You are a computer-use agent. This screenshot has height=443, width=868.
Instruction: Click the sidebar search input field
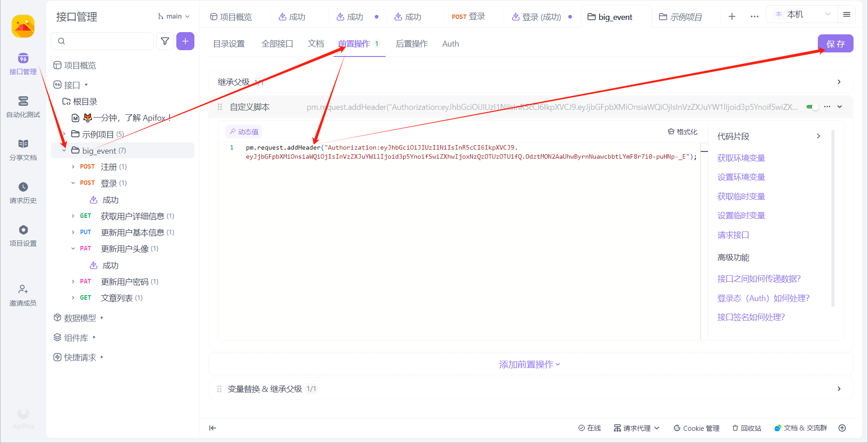pyautogui.click(x=102, y=41)
